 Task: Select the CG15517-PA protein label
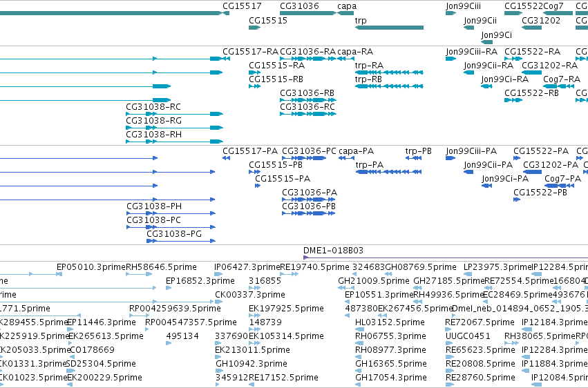[250, 151]
